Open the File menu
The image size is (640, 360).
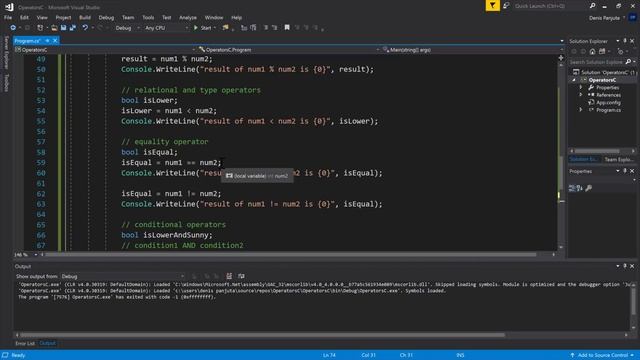[8, 18]
